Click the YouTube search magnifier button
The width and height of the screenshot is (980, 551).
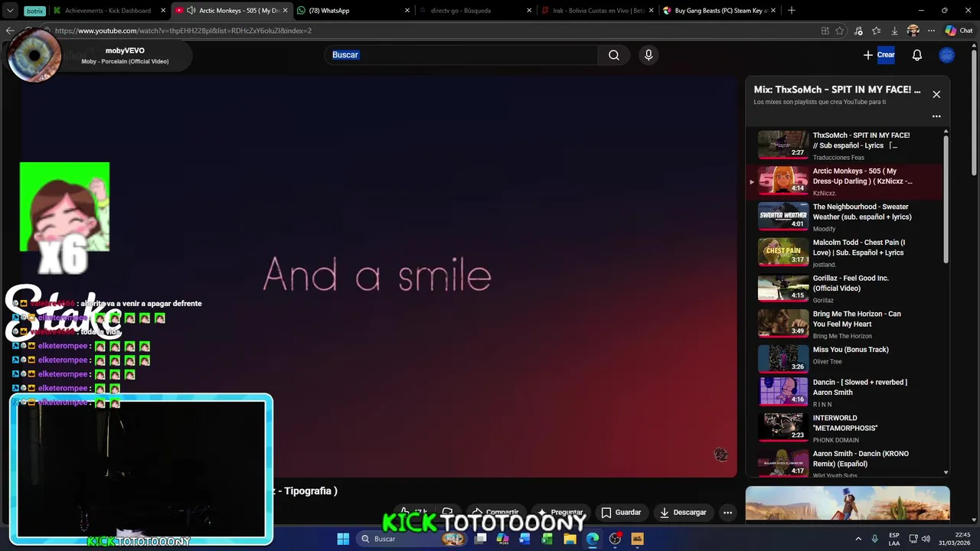[614, 55]
